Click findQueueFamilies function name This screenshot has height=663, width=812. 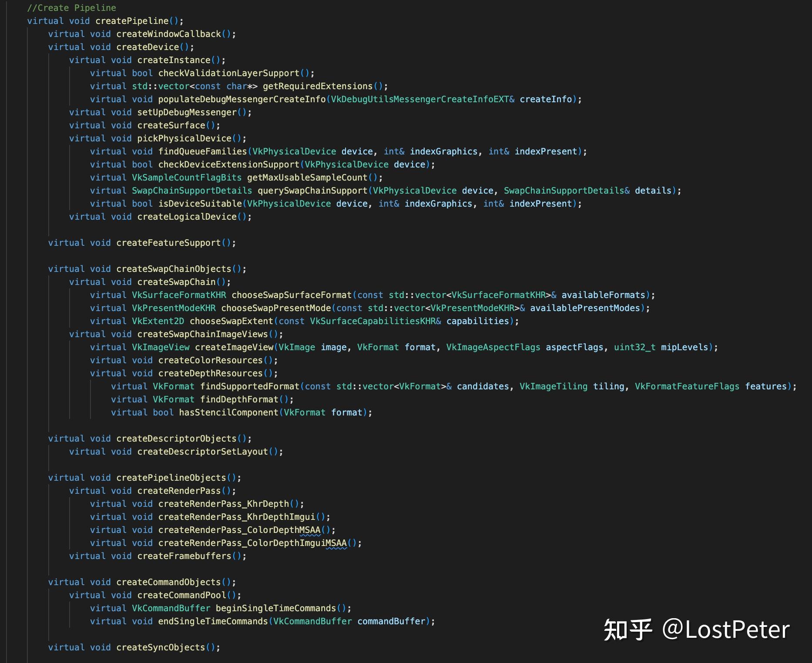click(x=203, y=151)
